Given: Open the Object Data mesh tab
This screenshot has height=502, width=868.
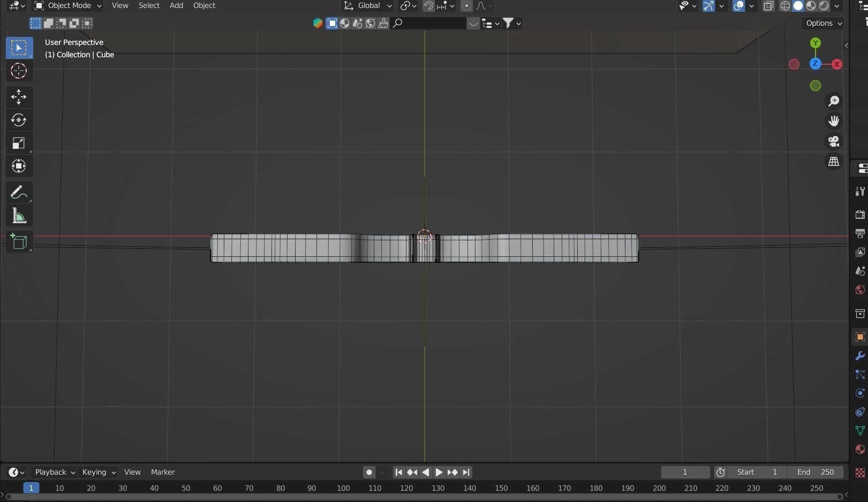Looking at the screenshot, I should [860, 430].
